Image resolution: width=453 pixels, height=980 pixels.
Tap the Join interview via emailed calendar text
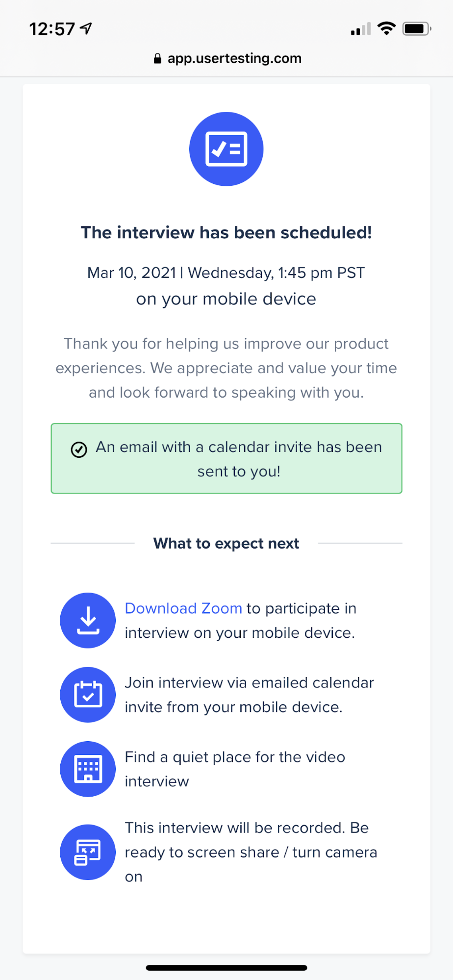tap(249, 695)
